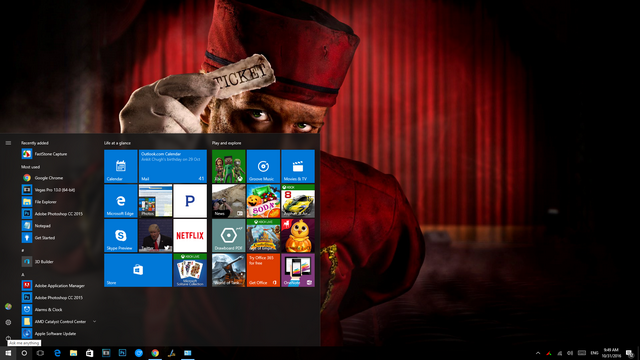Screen dimensions: 640x360
Task: Open the Store icon on taskbar
Action: click(x=89, y=353)
